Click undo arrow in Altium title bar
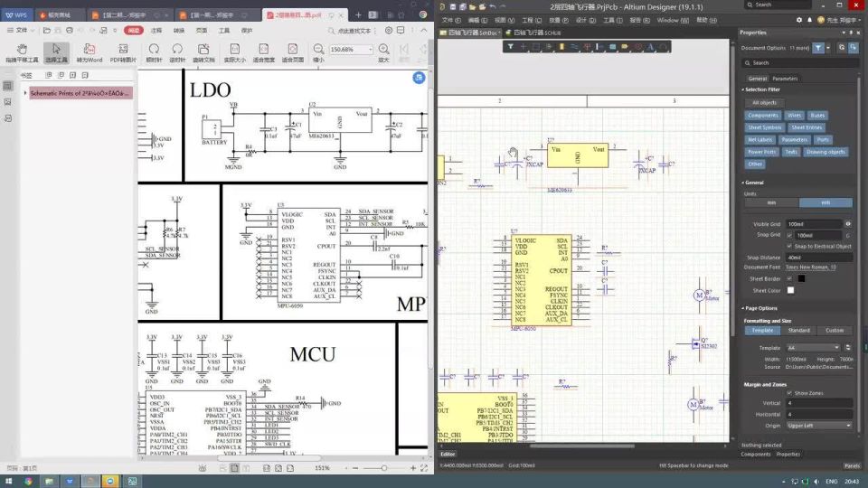The image size is (868, 488). 493,6
